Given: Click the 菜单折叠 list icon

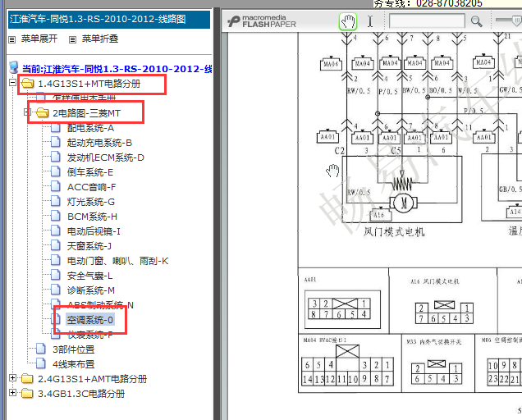Looking at the screenshot, I should point(72,39).
